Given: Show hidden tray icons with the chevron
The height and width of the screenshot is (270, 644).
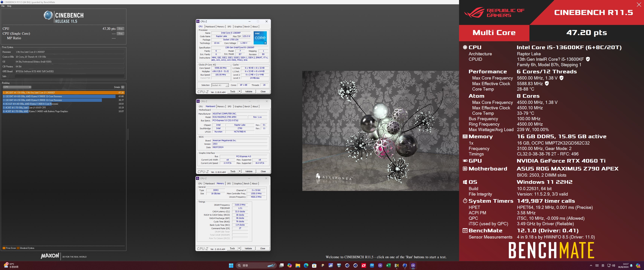Looking at the screenshot, I should point(591,265).
